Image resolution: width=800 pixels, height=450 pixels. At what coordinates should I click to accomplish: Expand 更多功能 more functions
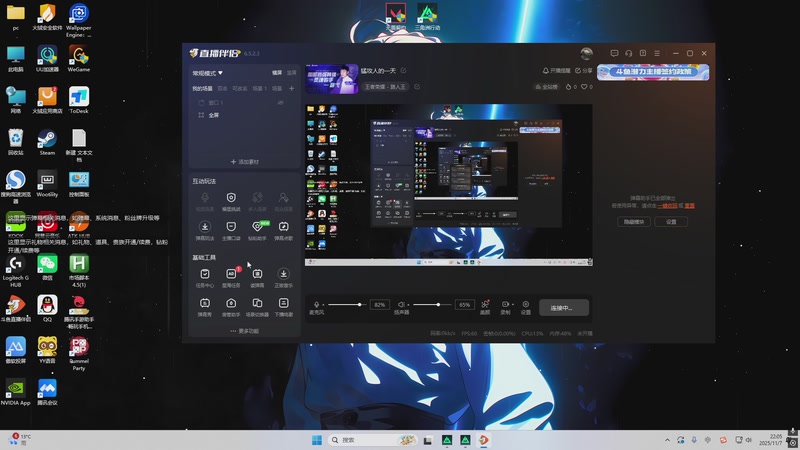click(244, 331)
